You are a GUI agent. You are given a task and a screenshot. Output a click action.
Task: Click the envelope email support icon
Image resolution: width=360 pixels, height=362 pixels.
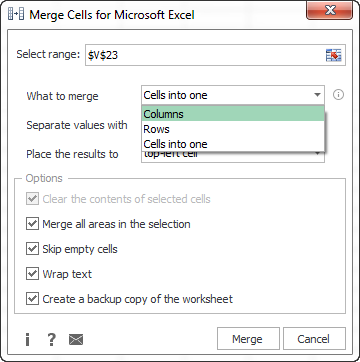[76, 340]
